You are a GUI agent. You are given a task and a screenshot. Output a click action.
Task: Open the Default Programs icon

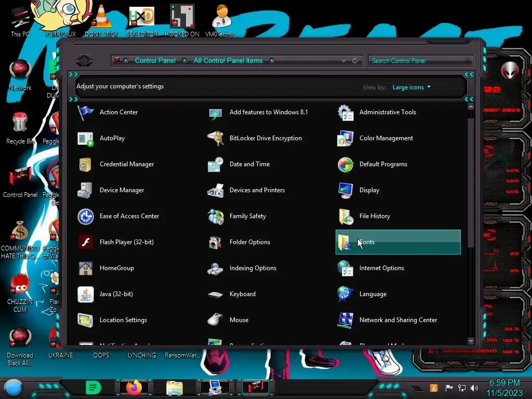(x=345, y=165)
